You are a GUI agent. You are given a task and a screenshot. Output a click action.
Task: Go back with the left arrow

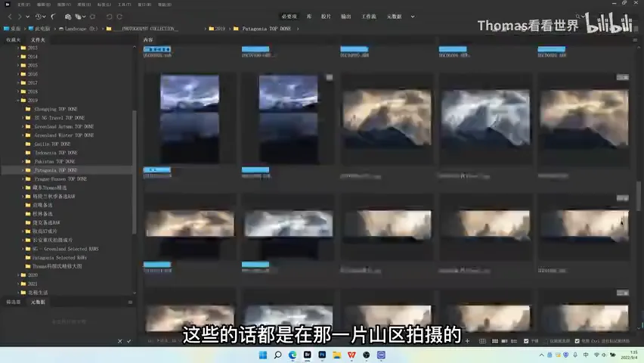[10, 17]
